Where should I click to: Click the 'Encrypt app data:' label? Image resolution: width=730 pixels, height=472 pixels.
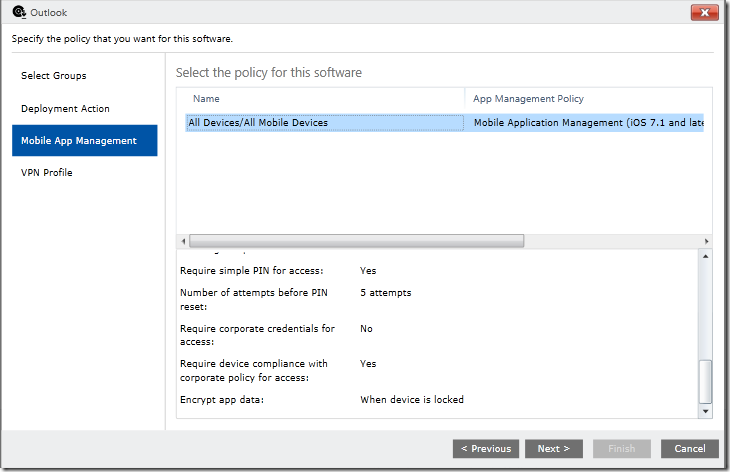click(222, 400)
